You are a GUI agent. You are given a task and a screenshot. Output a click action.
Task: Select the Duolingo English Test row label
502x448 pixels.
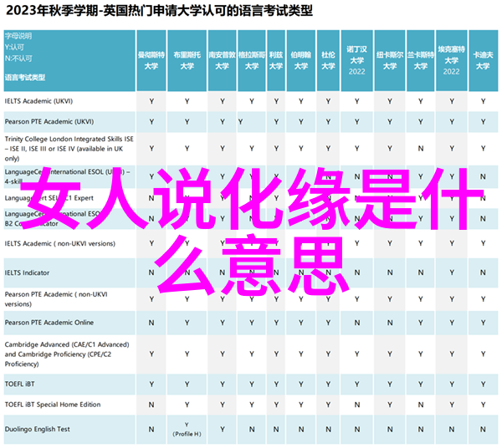coord(37,429)
